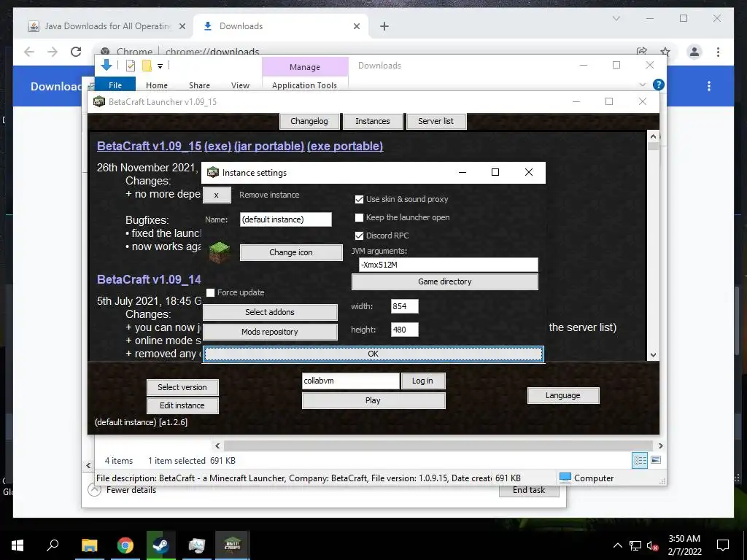
Task: Open the Mods repository
Action: pos(270,332)
